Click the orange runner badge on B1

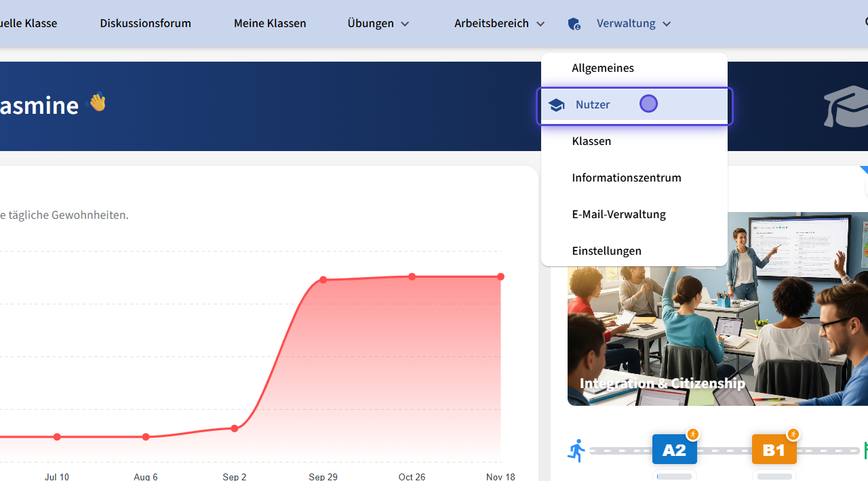point(793,434)
